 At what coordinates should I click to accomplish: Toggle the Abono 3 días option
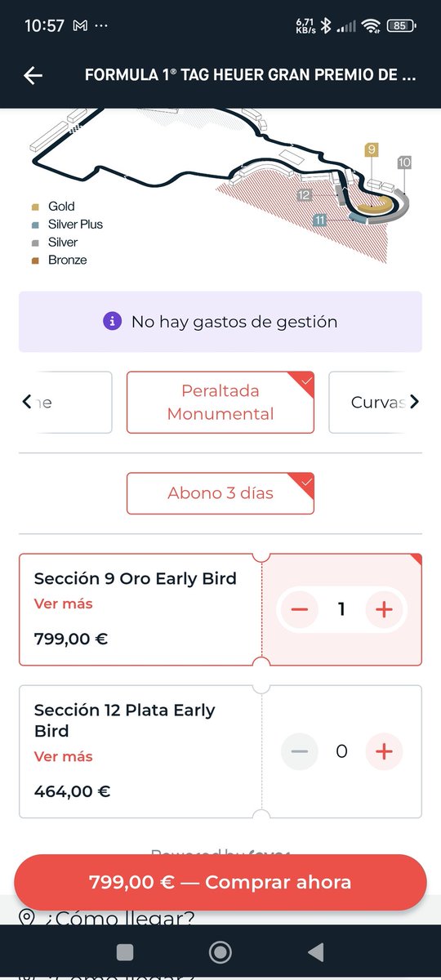(x=220, y=493)
